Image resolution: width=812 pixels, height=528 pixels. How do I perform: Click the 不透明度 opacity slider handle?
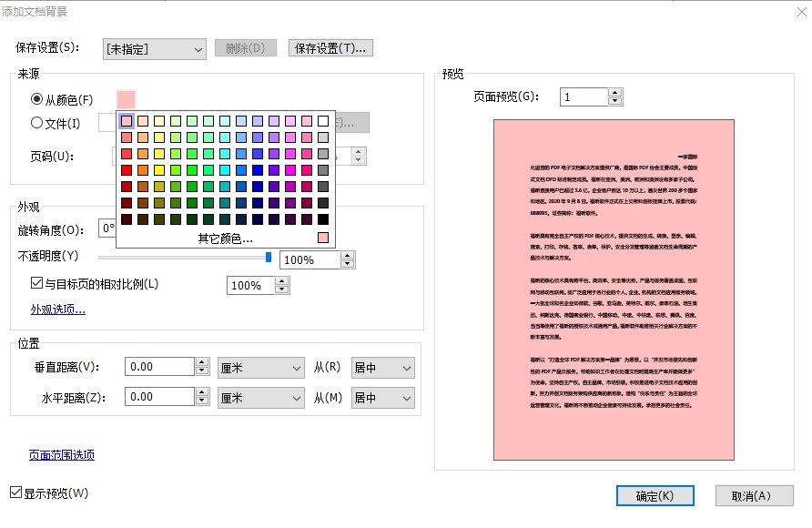(266, 258)
